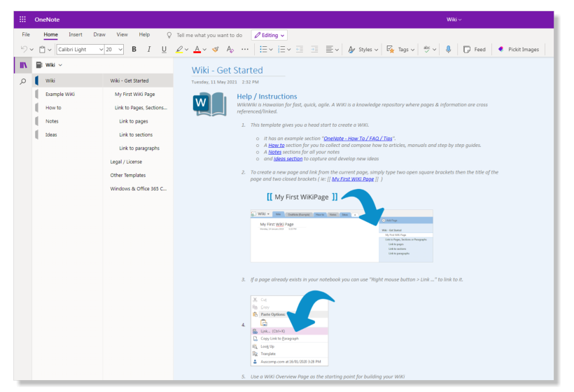The height and width of the screenshot is (392, 574).
Task: Expand the numbering style arrow
Action: click(x=289, y=50)
